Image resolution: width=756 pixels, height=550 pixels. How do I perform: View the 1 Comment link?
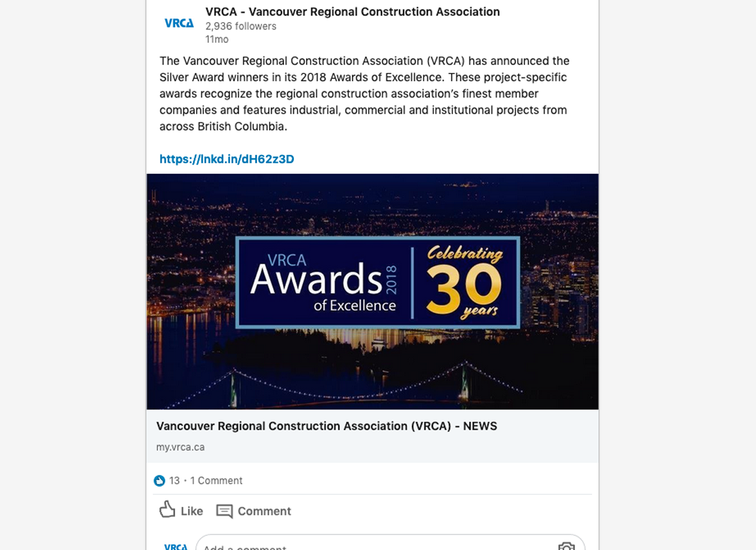tap(216, 481)
